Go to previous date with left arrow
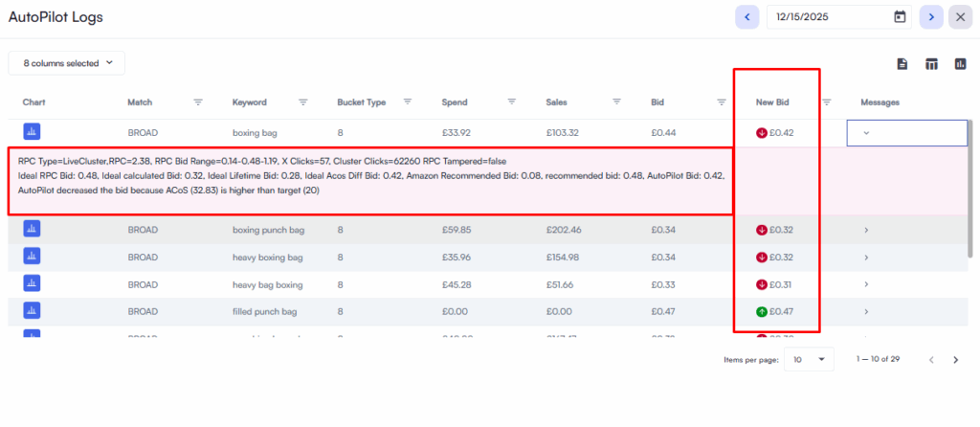Image resolution: width=980 pixels, height=427 pixels. tap(747, 17)
